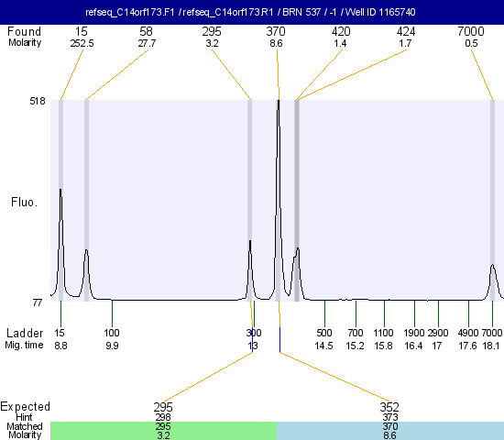Click the ladder 1100 marker label
Viewport: 504px width, 440px height.
click(383, 333)
